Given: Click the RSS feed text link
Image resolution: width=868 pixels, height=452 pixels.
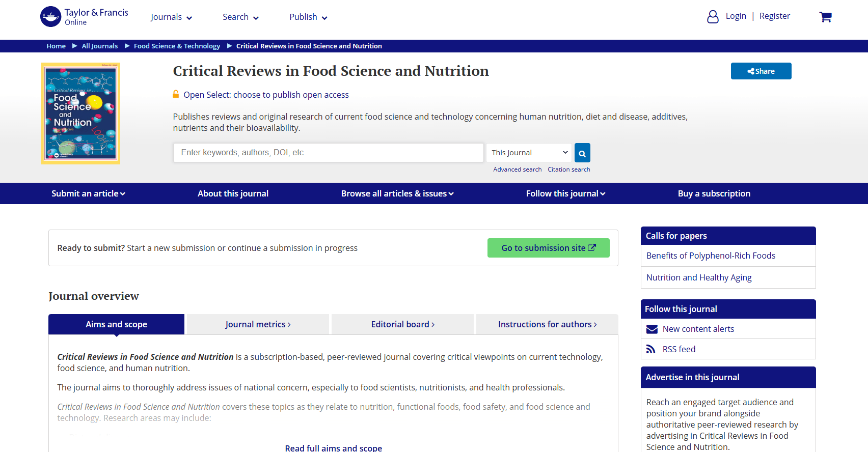Looking at the screenshot, I should (x=679, y=349).
